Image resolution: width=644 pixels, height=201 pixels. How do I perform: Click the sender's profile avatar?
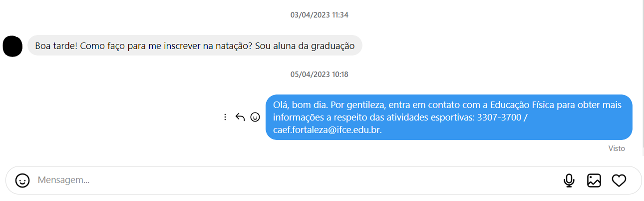tap(12, 46)
